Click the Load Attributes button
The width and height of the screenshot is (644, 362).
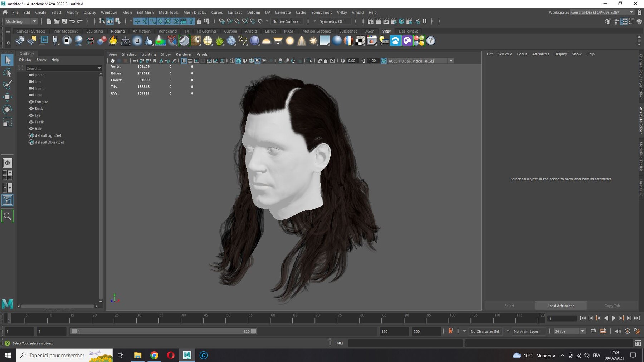click(x=561, y=306)
